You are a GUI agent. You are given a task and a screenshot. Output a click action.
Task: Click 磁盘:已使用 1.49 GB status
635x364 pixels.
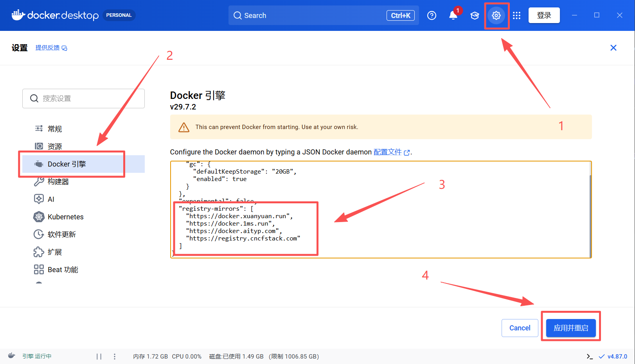click(236, 357)
